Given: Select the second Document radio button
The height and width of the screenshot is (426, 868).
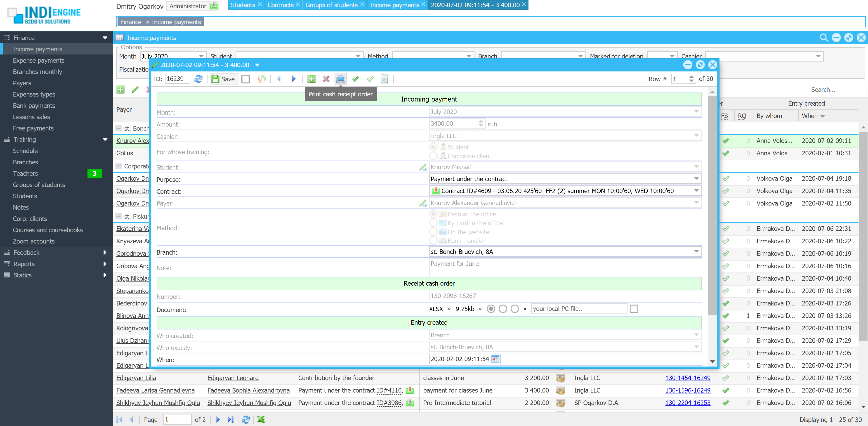Looking at the screenshot, I should pyautogui.click(x=503, y=309).
